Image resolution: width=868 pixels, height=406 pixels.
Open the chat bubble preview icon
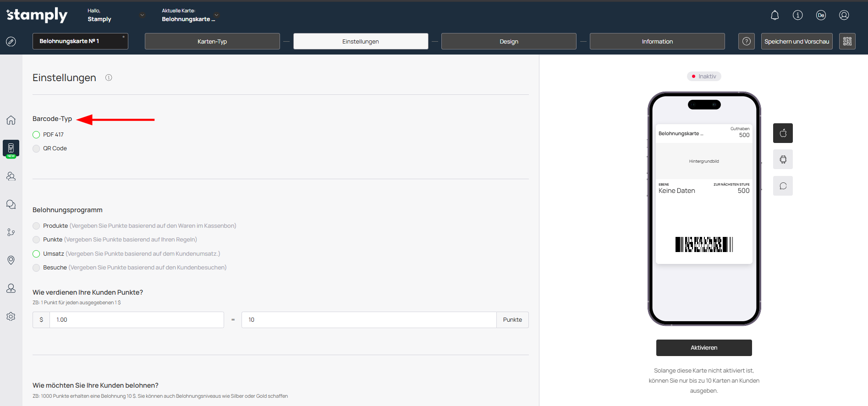coord(783,186)
